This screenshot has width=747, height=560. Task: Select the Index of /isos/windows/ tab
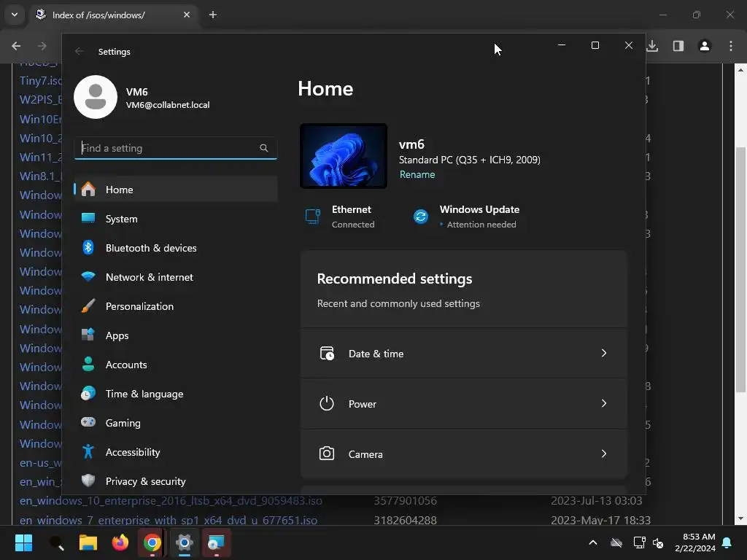pyautogui.click(x=113, y=15)
